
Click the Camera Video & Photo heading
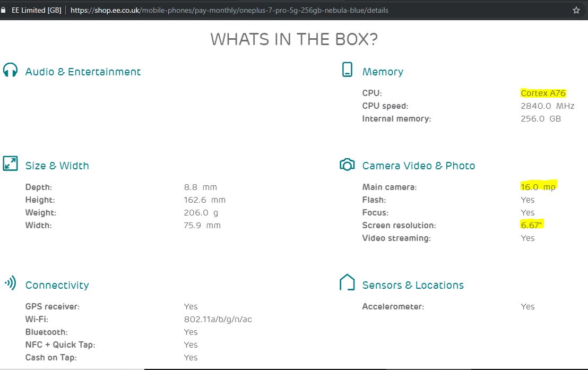418,166
